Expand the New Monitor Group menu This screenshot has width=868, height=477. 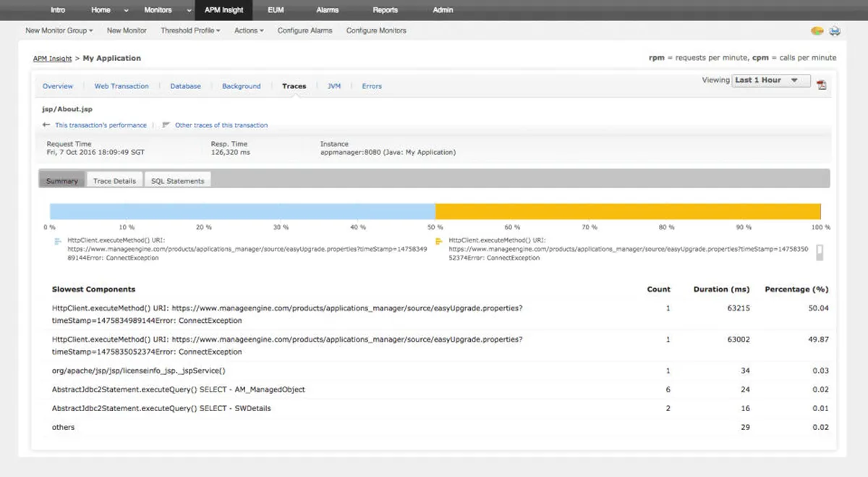[59, 31]
